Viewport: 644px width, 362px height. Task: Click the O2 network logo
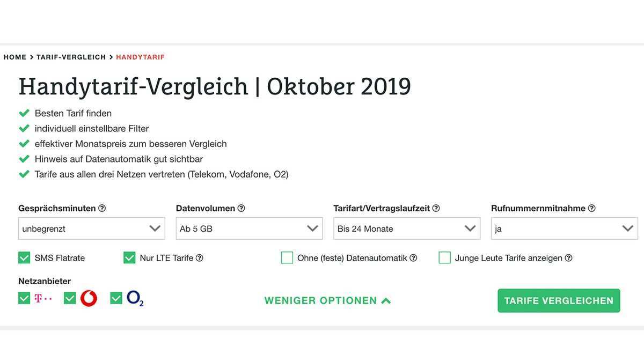pyautogui.click(x=135, y=298)
